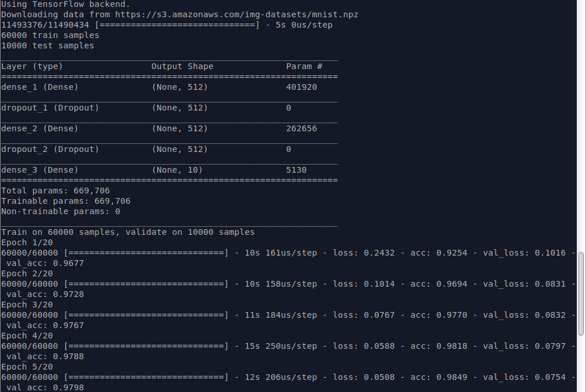Click the Non-trainable params line
This screenshot has height=392, width=586.
tap(63, 211)
